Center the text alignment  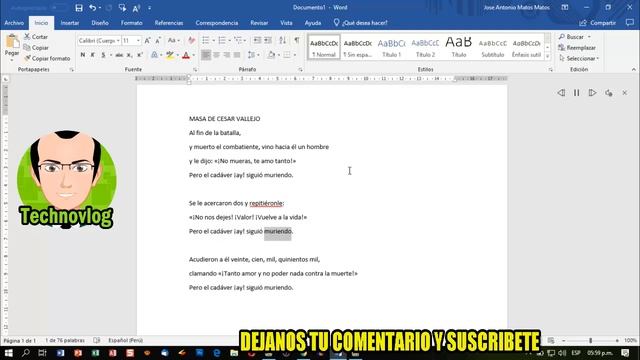click(x=216, y=55)
